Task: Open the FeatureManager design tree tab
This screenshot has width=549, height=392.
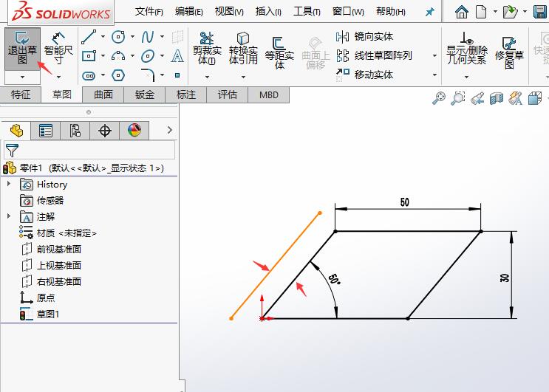Action: [16, 131]
